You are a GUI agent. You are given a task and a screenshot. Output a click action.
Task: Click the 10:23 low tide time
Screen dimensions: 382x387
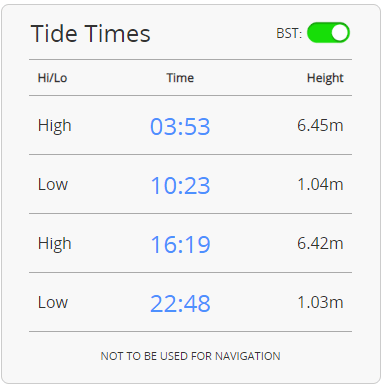(x=180, y=186)
